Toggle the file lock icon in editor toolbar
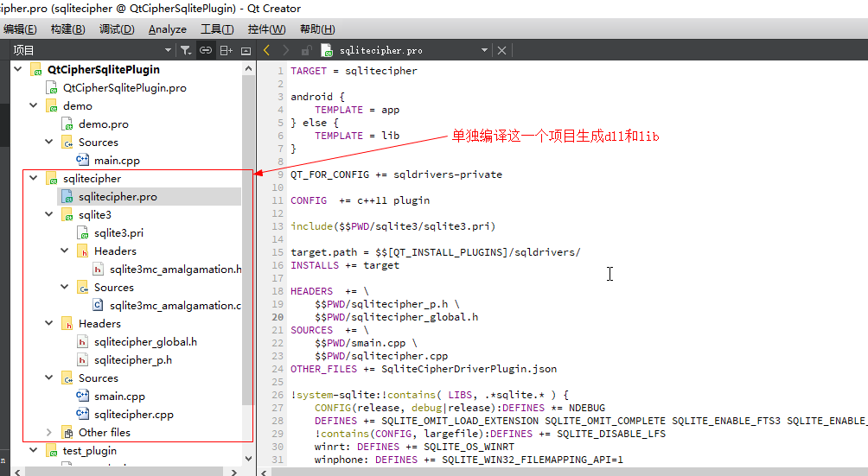Image resolution: width=868 pixels, height=476 pixels. [x=305, y=51]
